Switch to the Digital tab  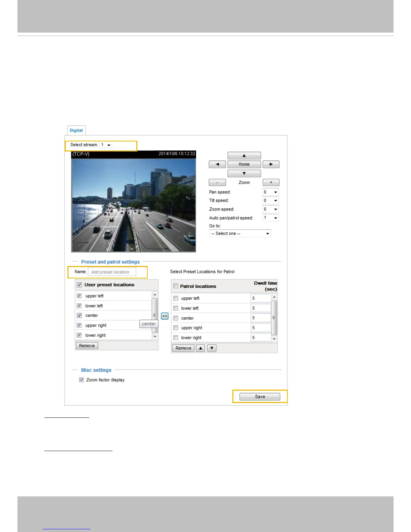(76, 130)
